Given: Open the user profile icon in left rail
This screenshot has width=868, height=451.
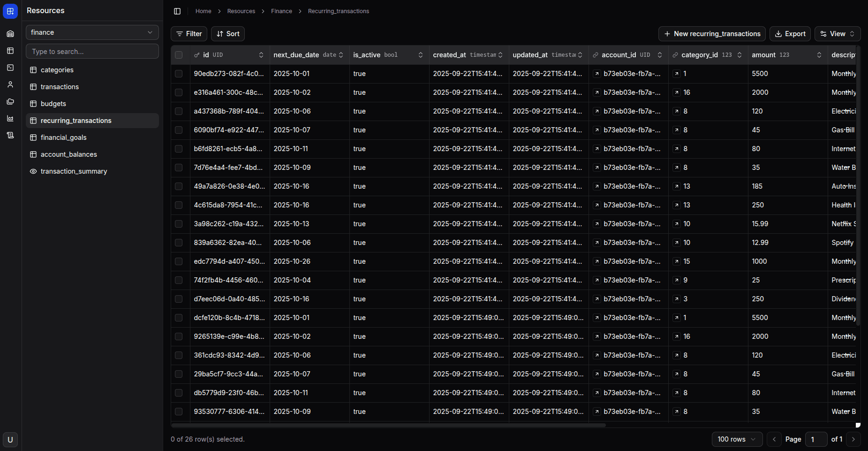Looking at the screenshot, I should coord(10,84).
